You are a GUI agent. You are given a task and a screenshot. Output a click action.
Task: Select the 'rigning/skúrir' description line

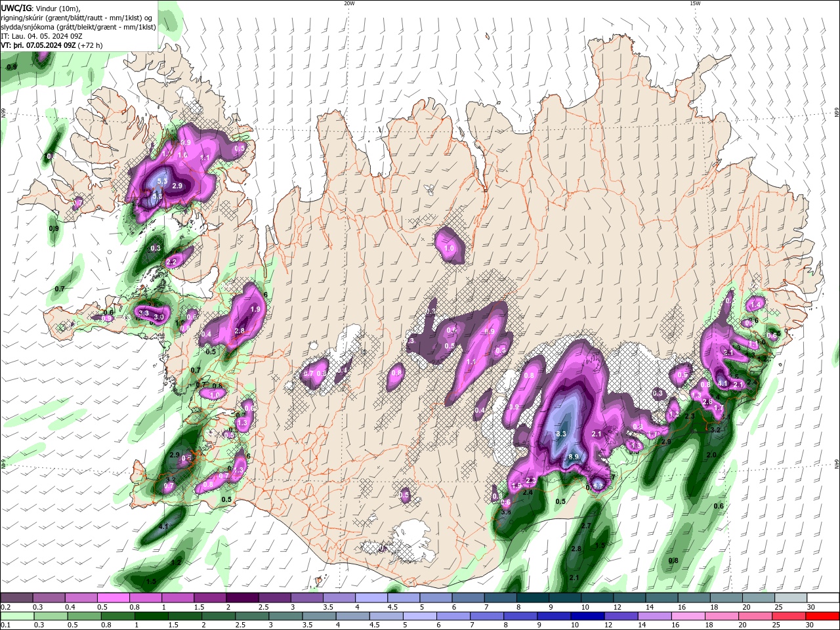click(77, 18)
